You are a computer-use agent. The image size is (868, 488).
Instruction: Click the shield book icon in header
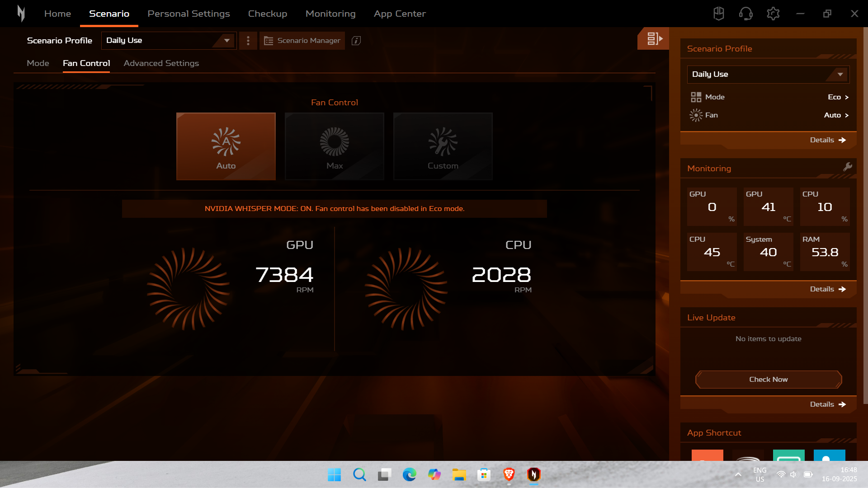(x=718, y=14)
